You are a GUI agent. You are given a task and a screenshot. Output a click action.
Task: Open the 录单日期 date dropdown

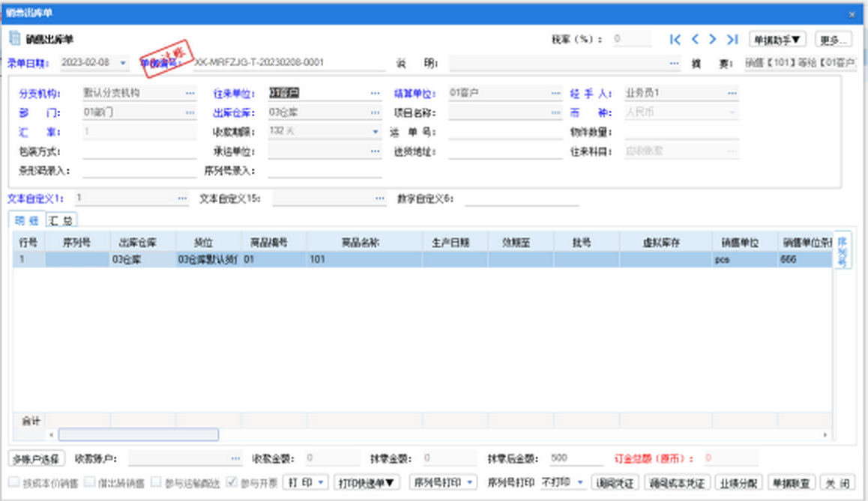coord(124,63)
